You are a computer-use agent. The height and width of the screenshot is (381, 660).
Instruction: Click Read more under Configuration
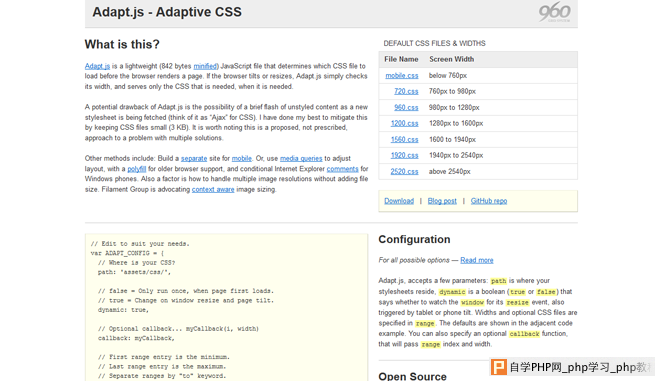(x=476, y=260)
